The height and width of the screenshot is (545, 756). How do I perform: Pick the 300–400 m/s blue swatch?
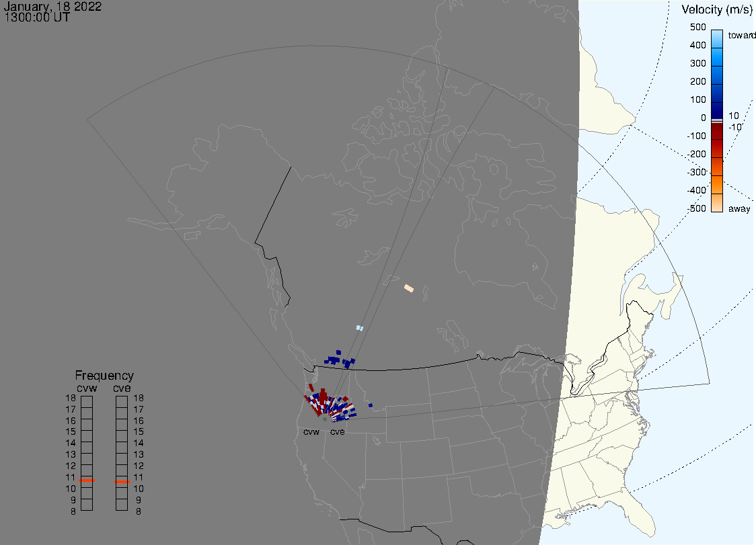[717, 57]
